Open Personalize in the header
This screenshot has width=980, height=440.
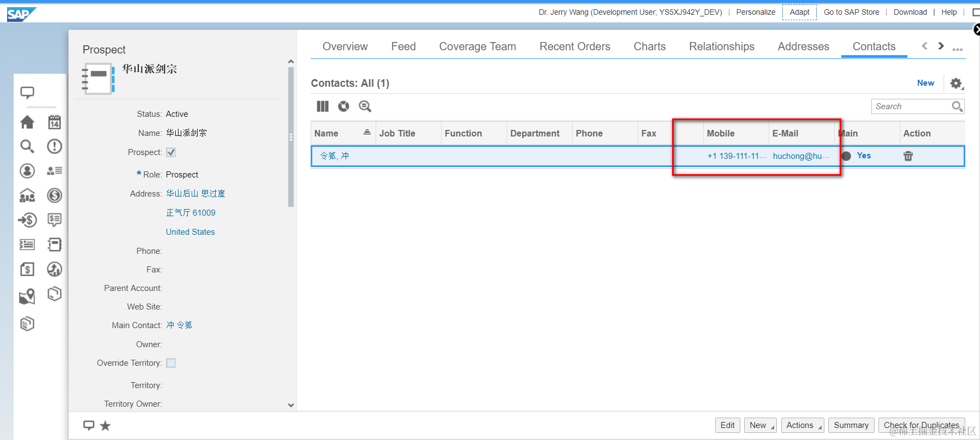(756, 12)
